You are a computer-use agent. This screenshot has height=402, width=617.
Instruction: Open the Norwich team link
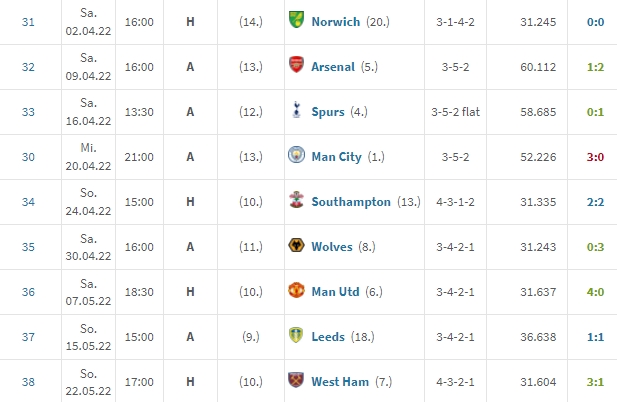coord(336,22)
